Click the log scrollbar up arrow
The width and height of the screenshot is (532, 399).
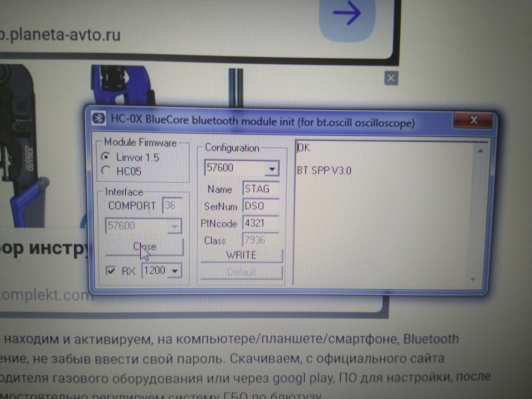[480, 150]
